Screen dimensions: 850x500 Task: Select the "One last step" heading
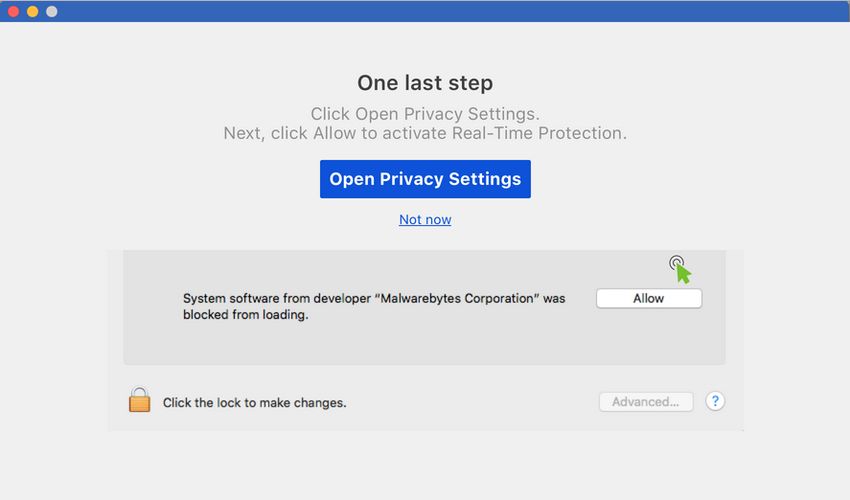pyautogui.click(x=425, y=83)
